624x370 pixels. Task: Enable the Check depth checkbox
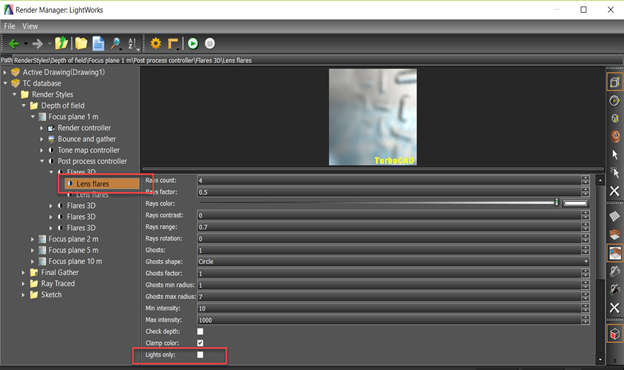[x=200, y=331]
